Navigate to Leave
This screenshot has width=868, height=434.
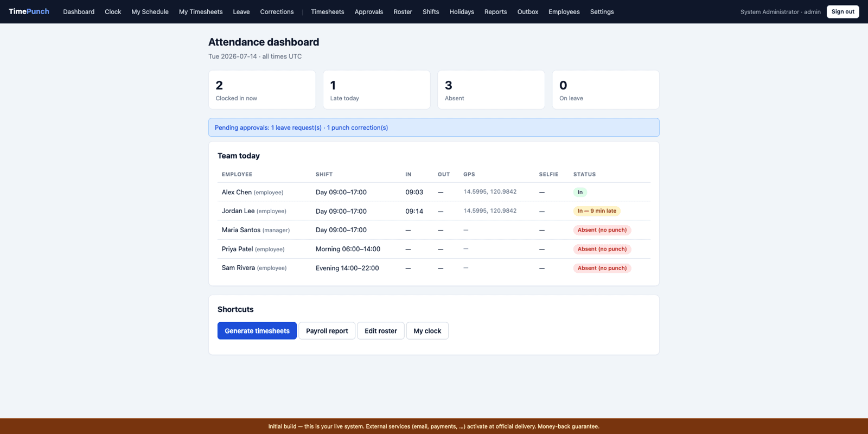(241, 12)
